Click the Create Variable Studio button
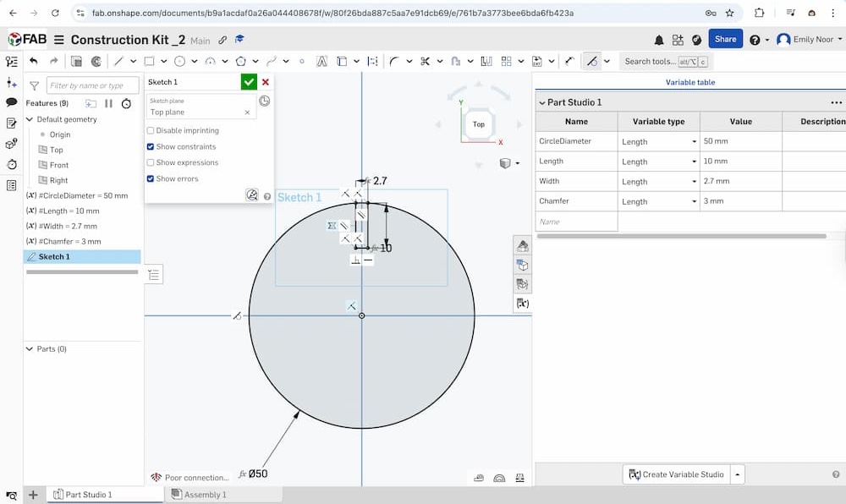 click(x=676, y=474)
